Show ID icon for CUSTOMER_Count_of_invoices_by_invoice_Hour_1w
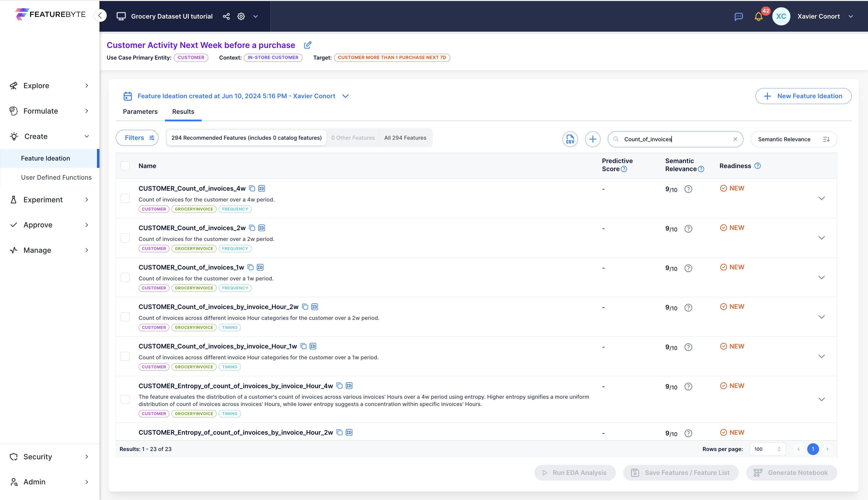The width and height of the screenshot is (868, 500). [x=313, y=346]
